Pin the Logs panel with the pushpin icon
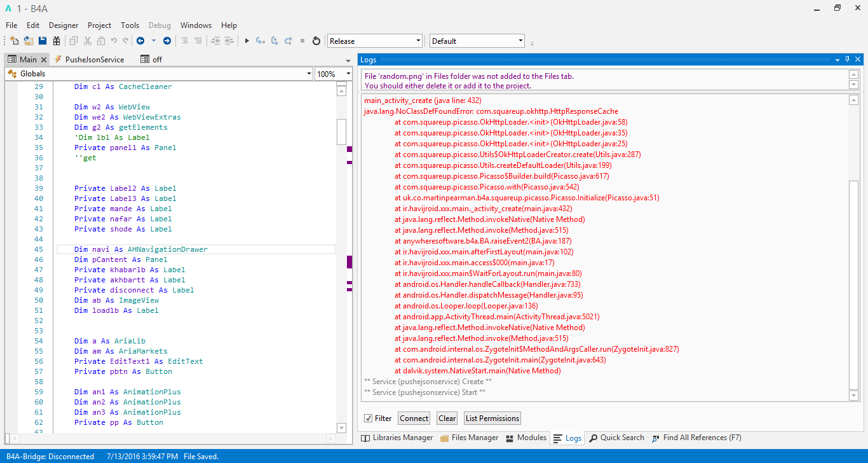 point(847,59)
